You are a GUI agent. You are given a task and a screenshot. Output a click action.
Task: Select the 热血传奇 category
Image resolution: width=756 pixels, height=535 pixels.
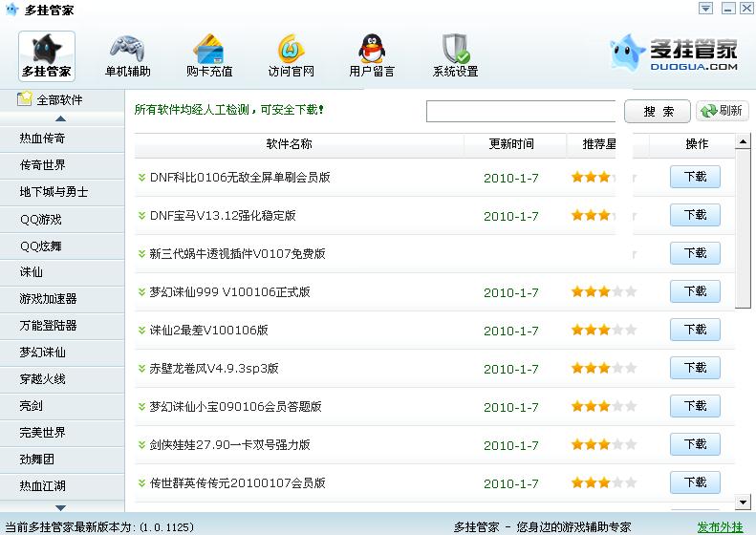(62, 139)
